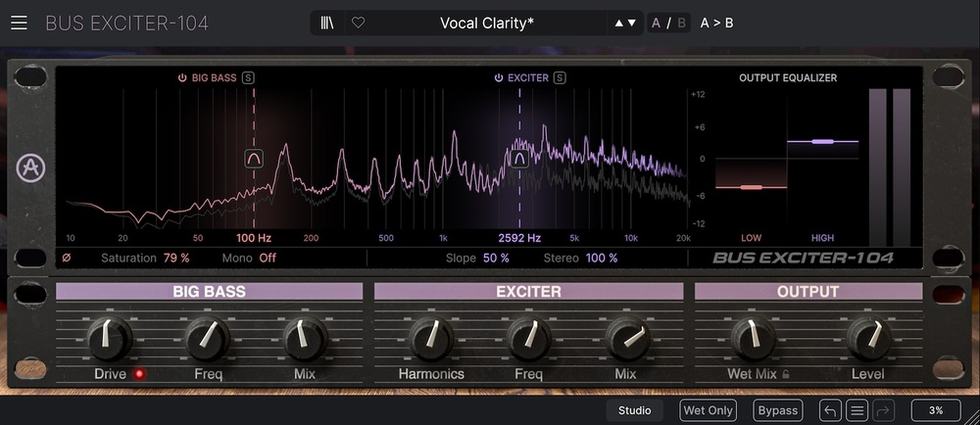This screenshot has height=425, width=980.
Task: Select Big Bass filter shape handle
Action: (254, 159)
